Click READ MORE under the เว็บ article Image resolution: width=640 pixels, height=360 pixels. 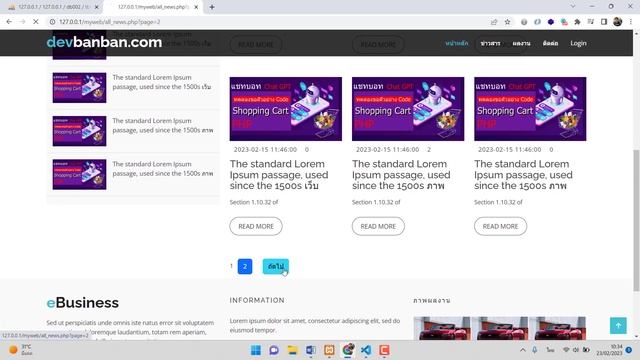point(256,226)
